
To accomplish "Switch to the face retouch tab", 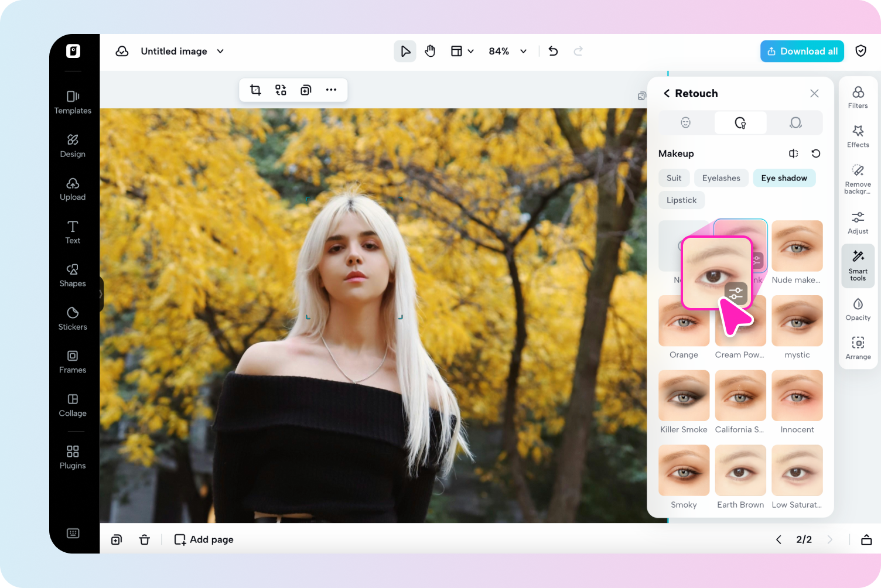I will coord(685,123).
